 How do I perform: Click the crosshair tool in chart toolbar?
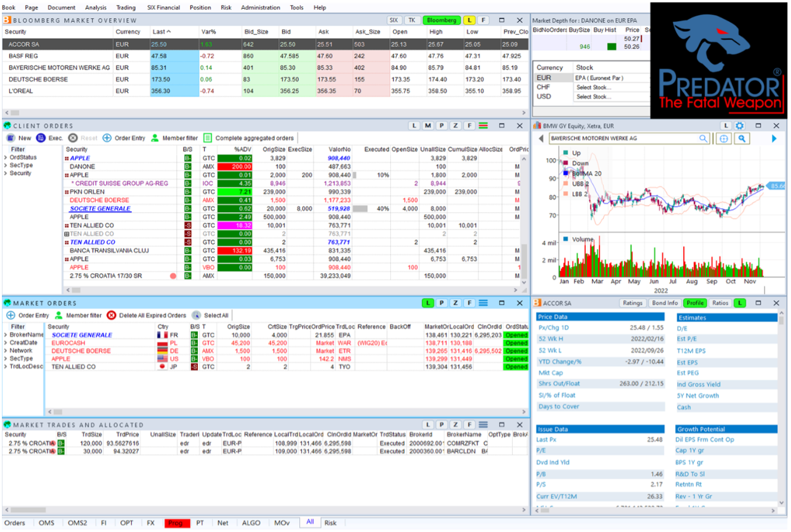tap(724, 139)
